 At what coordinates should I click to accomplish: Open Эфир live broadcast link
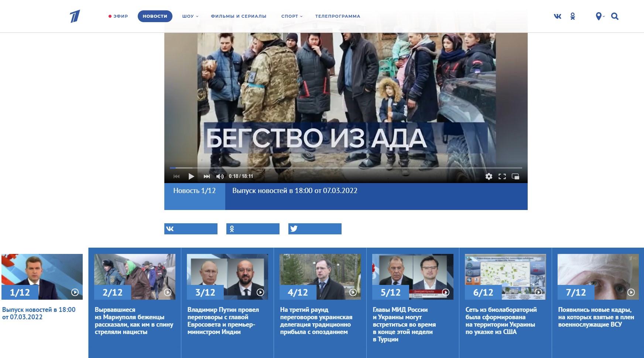click(x=118, y=16)
